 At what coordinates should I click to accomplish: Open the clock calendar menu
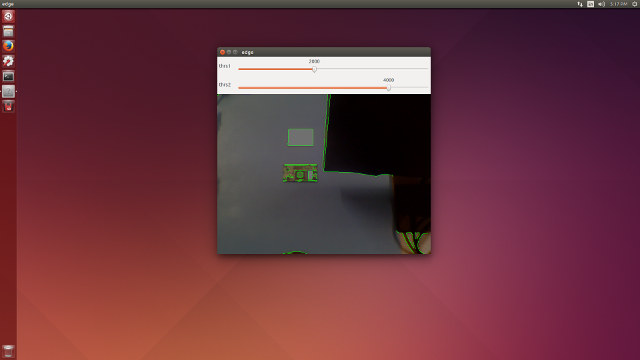point(618,4)
